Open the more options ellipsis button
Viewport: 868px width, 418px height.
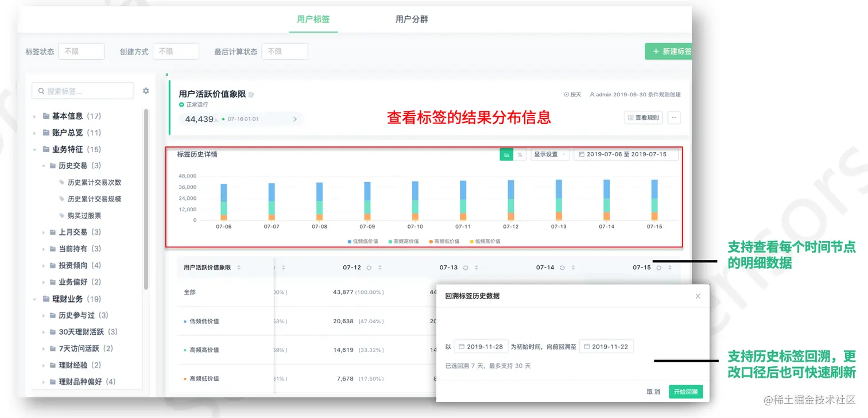(x=674, y=118)
